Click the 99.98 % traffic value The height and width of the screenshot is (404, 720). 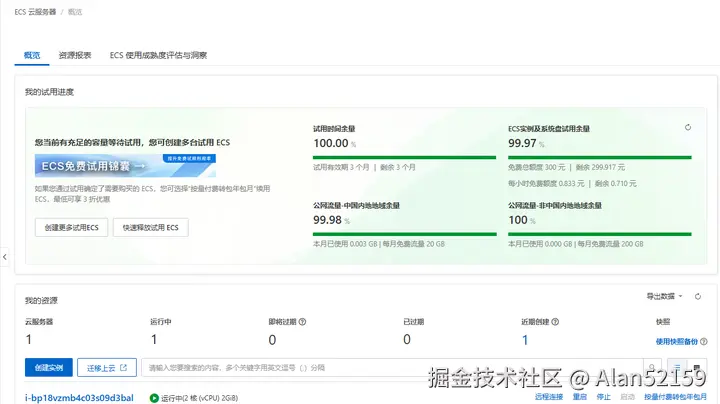point(332,220)
